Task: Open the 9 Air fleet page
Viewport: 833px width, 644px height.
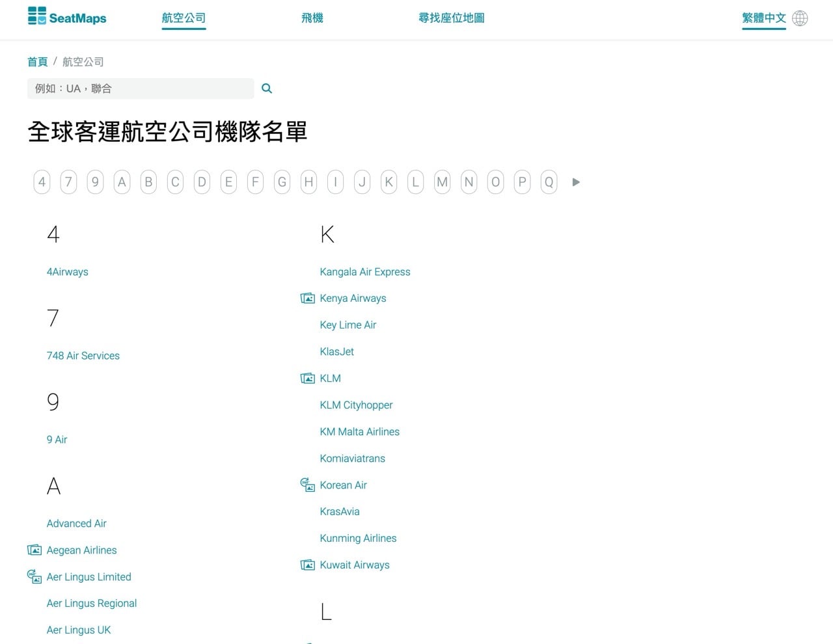Action: (x=57, y=439)
